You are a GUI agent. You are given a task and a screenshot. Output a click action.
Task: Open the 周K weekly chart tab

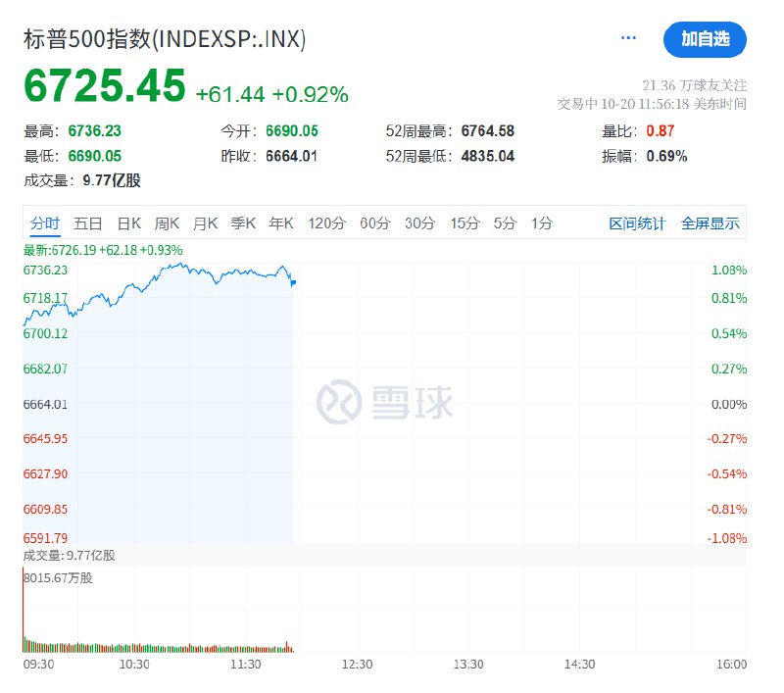167,223
